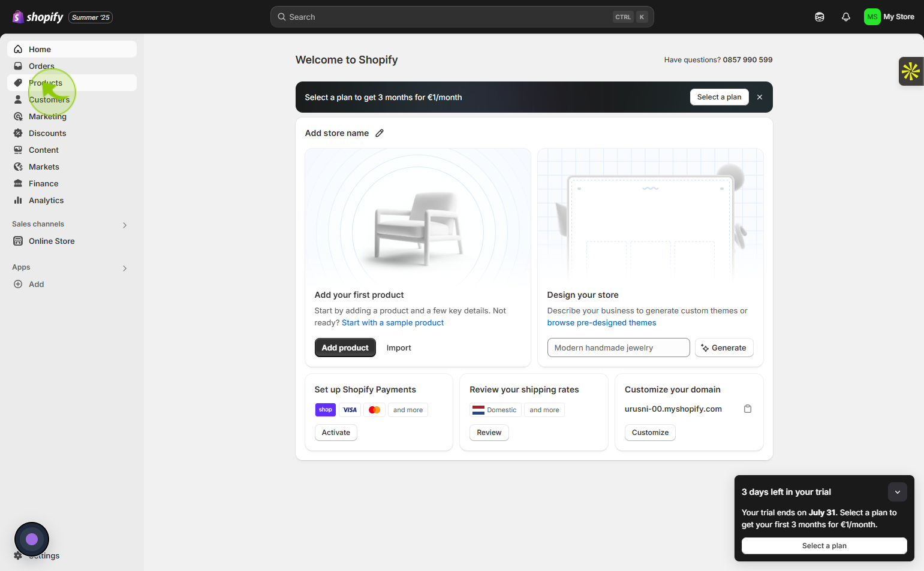Click the store design mockup illustration
The image size is (924, 571).
pyautogui.click(x=651, y=216)
